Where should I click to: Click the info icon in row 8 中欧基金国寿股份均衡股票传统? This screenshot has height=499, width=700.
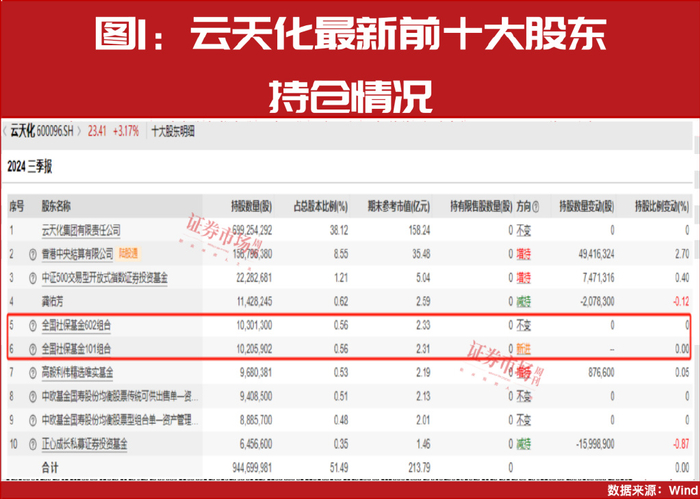point(33,397)
